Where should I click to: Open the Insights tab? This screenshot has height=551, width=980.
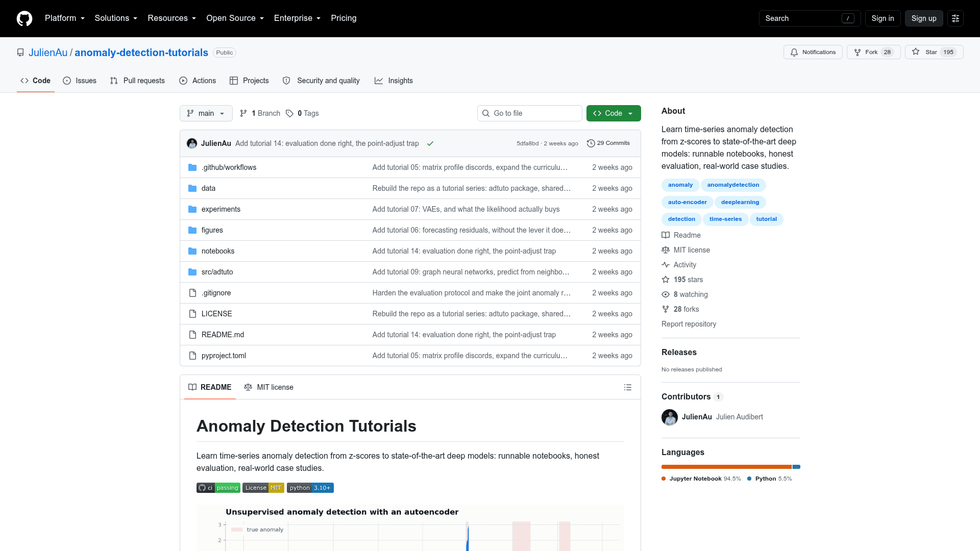click(x=394, y=81)
